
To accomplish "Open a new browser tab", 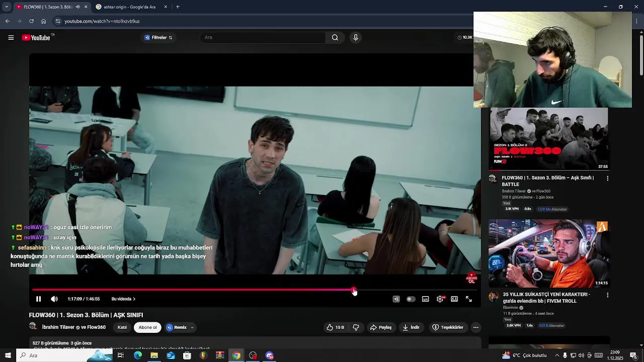I will [178, 7].
